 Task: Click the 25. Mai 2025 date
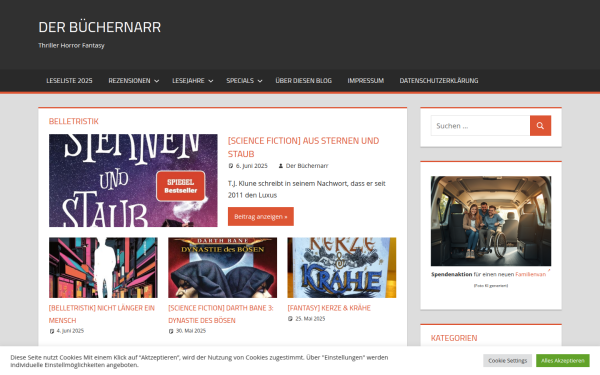pos(310,319)
